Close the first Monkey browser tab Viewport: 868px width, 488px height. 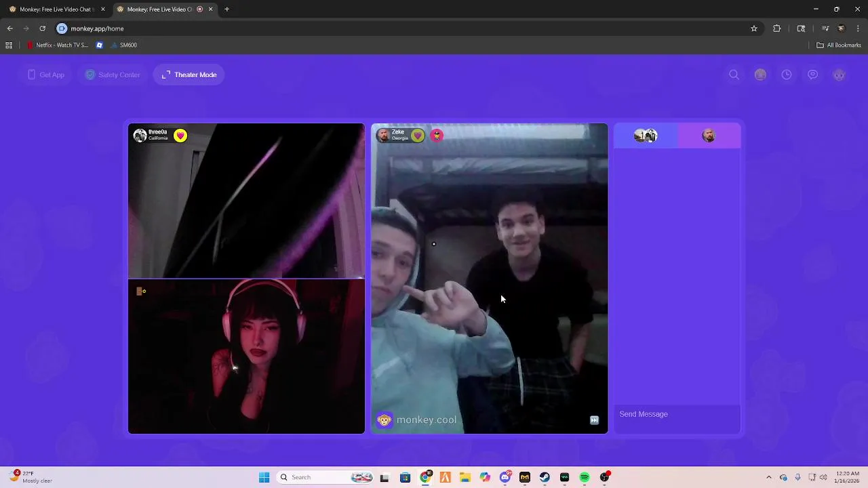(103, 9)
